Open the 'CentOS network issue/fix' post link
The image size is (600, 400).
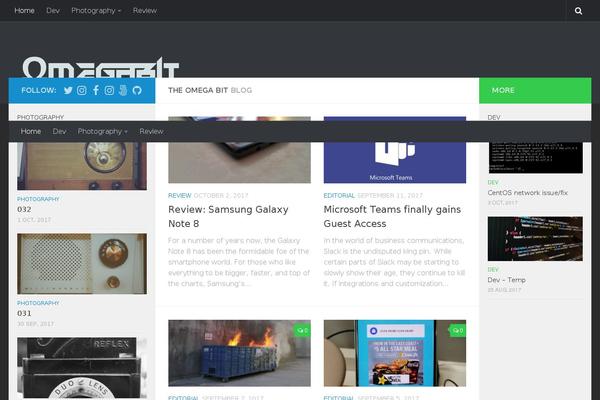pyautogui.click(x=528, y=193)
